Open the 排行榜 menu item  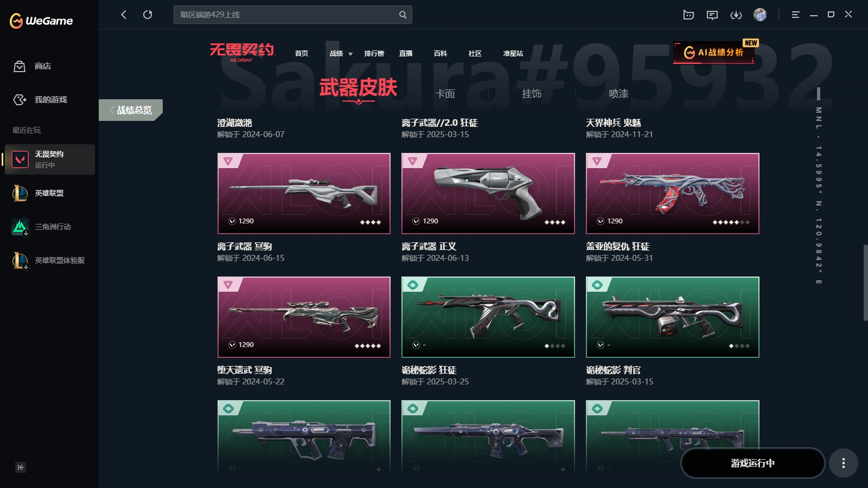click(374, 54)
